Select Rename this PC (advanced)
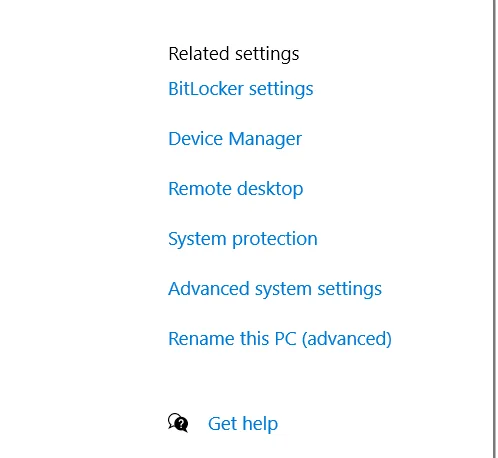498x458 pixels. coord(280,339)
